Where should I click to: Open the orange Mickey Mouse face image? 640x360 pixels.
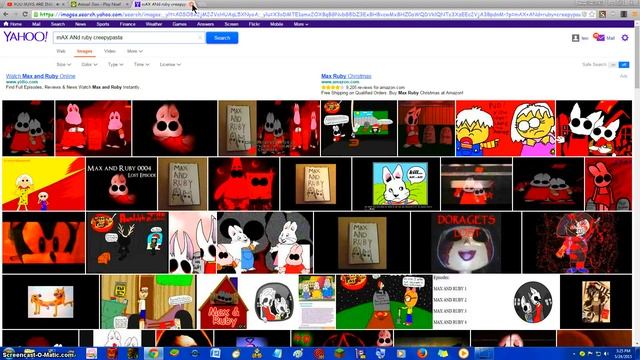pos(44,243)
